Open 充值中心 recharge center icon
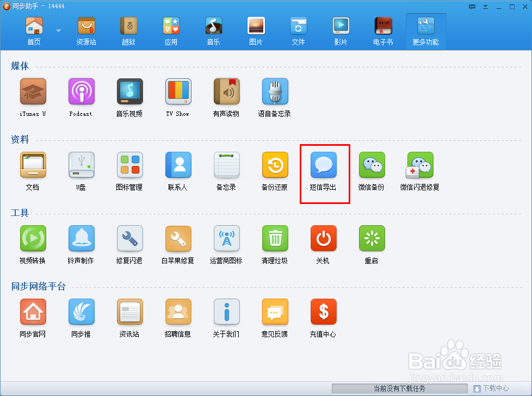The image size is (532, 396). [x=324, y=312]
